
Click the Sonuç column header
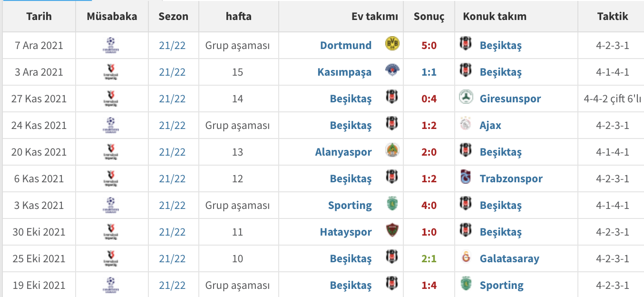coord(429,17)
